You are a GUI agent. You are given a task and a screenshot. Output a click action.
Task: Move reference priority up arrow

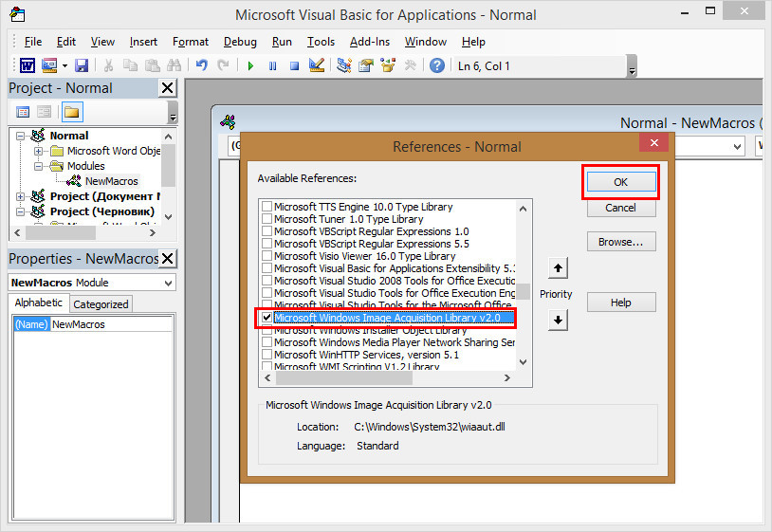tap(558, 268)
